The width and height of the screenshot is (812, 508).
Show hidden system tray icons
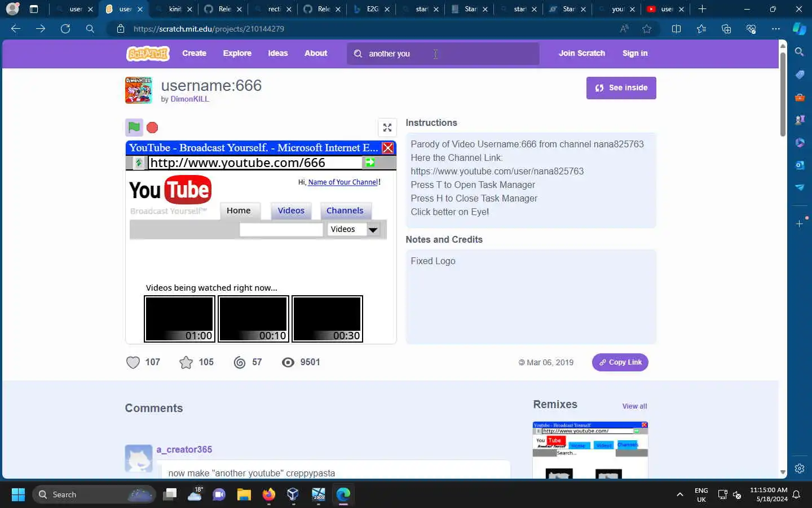[x=680, y=494]
